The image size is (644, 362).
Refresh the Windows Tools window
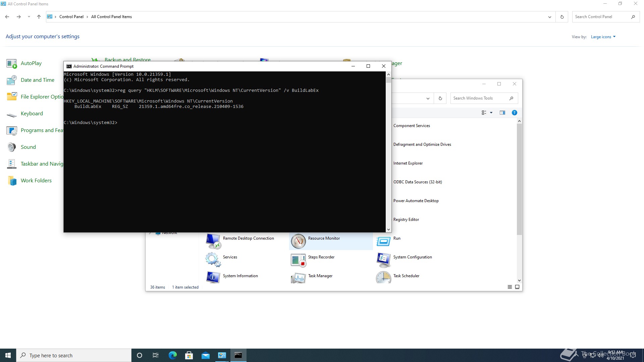[440, 98]
